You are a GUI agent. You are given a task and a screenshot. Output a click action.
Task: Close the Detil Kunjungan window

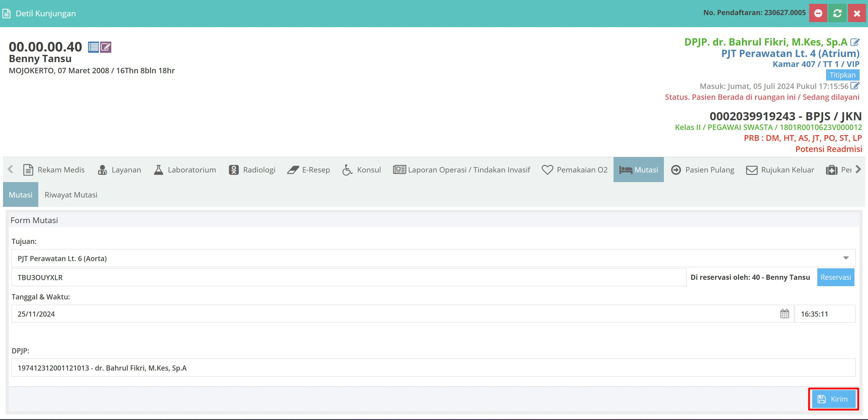[857, 13]
